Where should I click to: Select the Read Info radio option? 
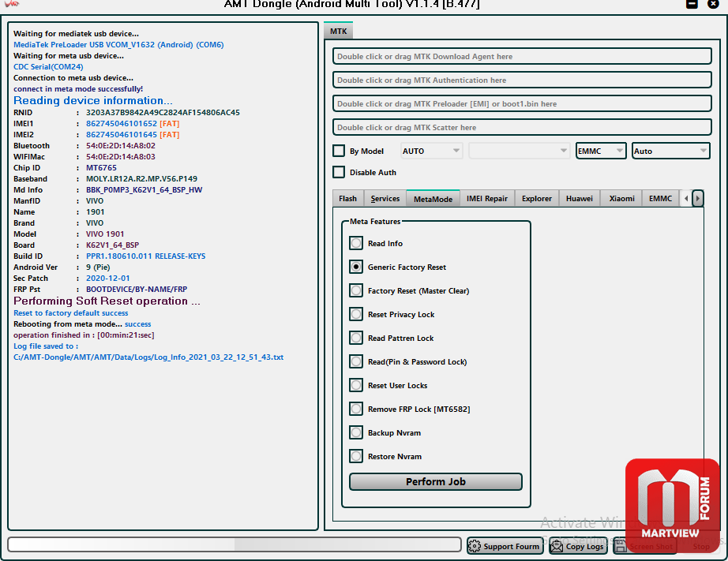coord(356,243)
